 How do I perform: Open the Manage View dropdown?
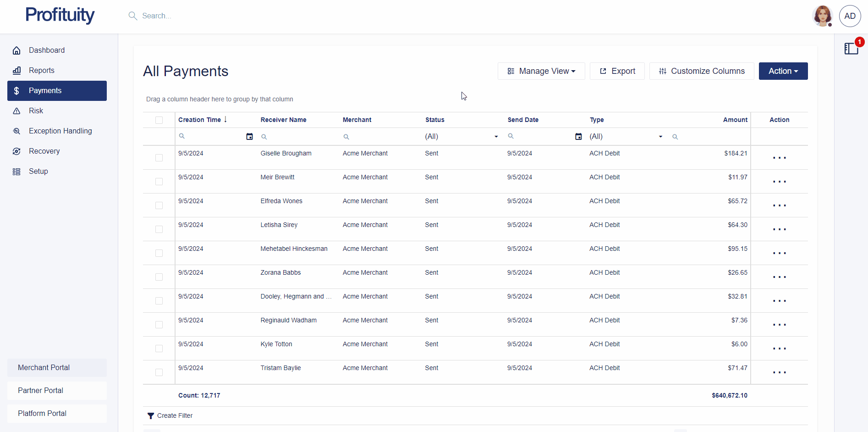pos(541,71)
